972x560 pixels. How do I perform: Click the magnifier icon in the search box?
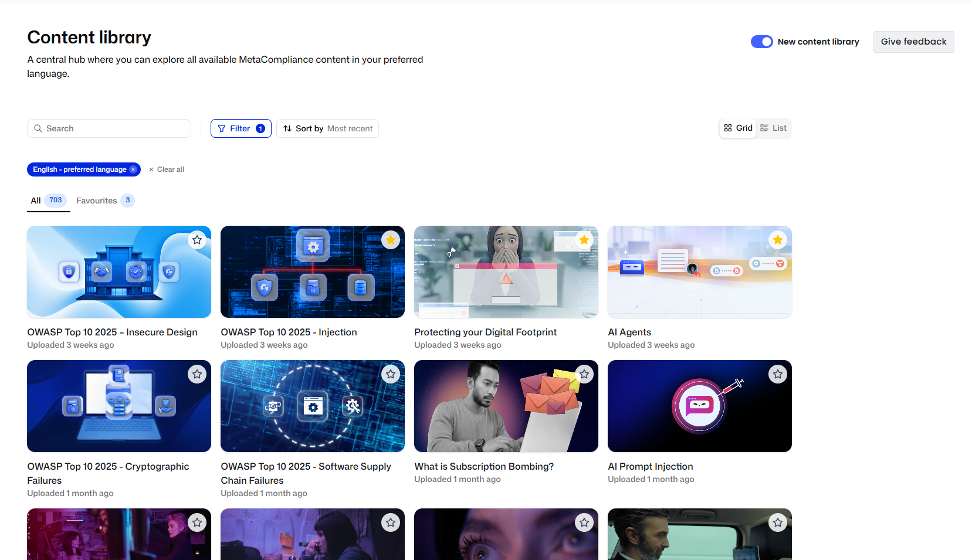click(38, 128)
